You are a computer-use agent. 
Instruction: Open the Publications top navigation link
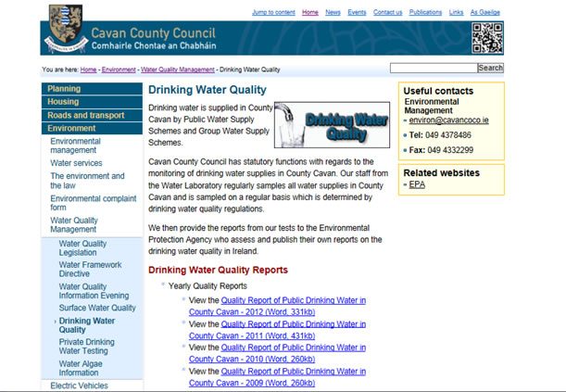click(x=425, y=13)
